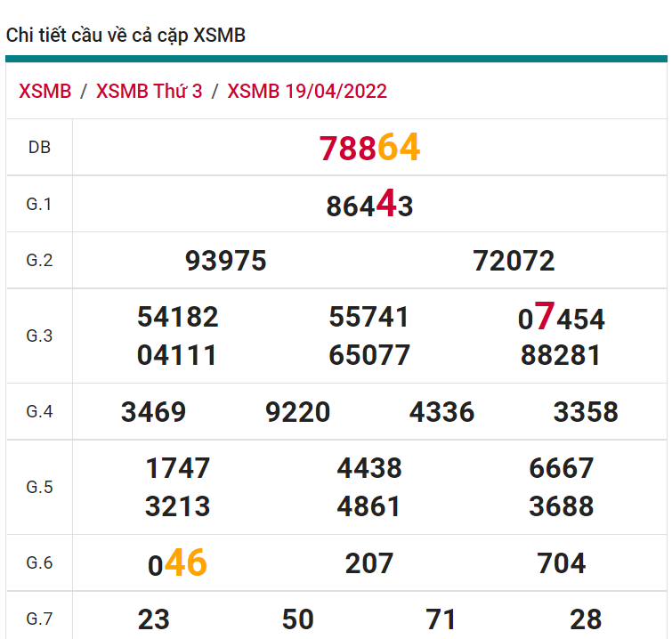Viewport: 672px width, 639px height.
Task: Select G.7 number 50
Action: 298,619
